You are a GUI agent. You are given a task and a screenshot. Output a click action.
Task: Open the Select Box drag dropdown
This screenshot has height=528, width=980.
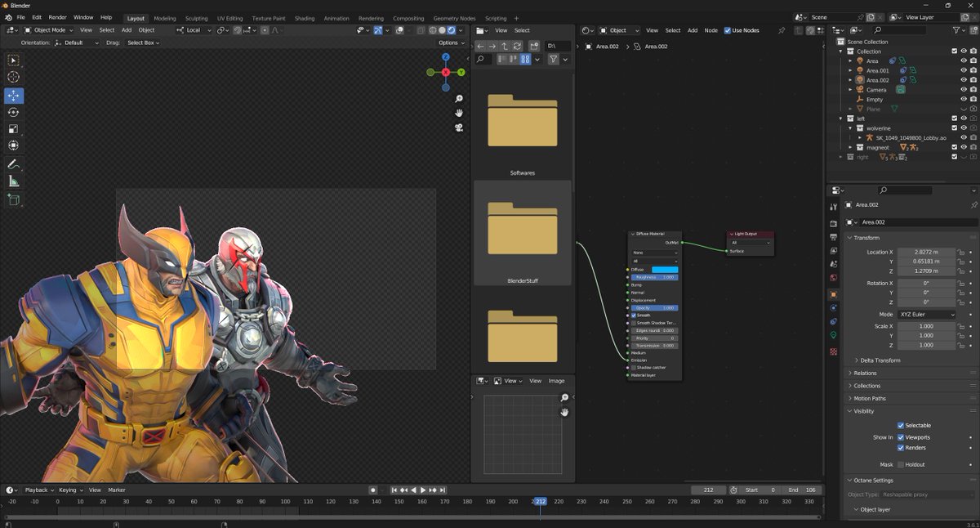143,43
